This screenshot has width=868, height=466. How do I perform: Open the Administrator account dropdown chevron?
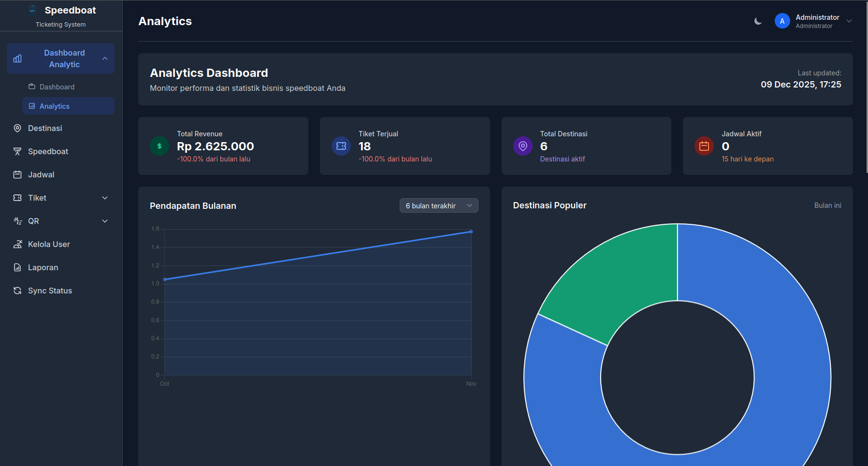(849, 21)
